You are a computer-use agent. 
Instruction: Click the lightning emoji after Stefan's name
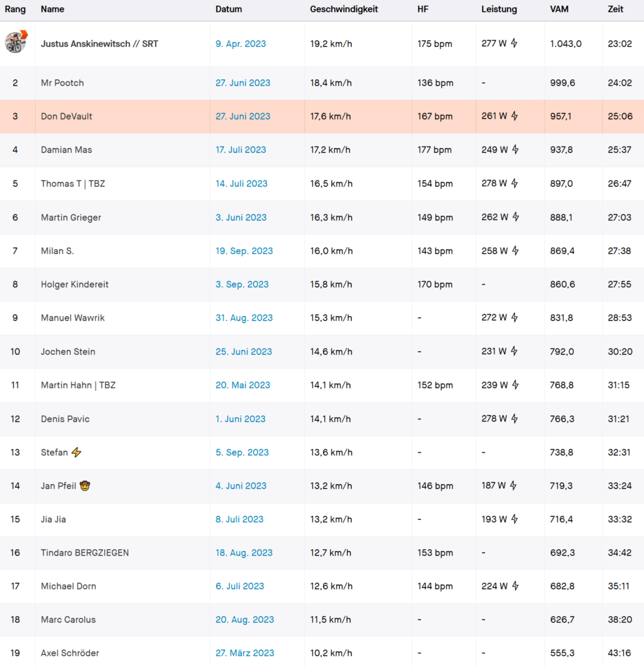pyautogui.click(x=76, y=452)
